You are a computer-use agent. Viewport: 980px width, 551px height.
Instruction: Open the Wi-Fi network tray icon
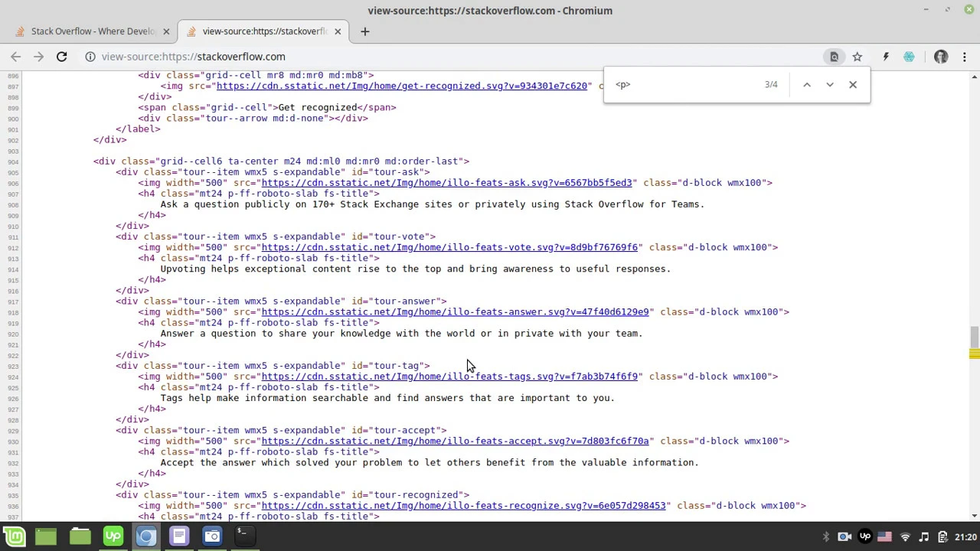click(x=905, y=537)
